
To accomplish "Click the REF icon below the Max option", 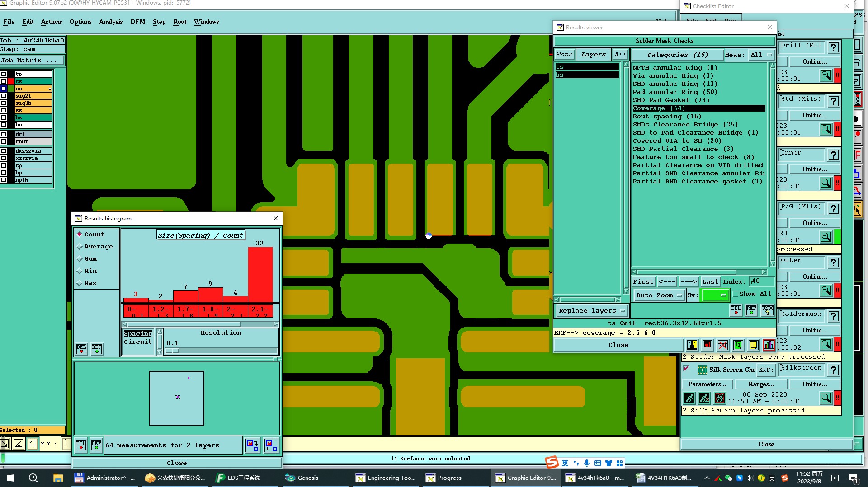I will tap(97, 349).
